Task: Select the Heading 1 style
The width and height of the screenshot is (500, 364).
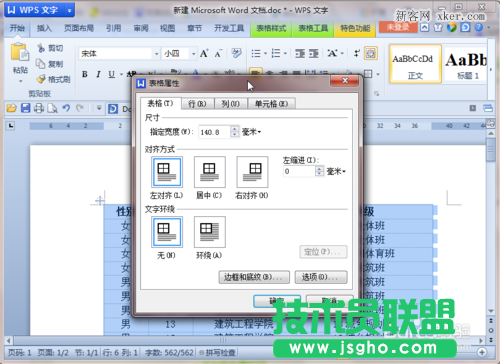Action: point(467,64)
